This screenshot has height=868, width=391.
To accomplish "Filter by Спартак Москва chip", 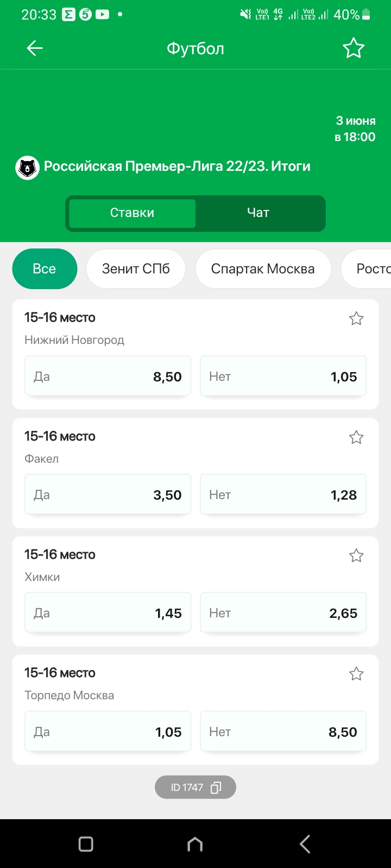I will pos(263,269).
